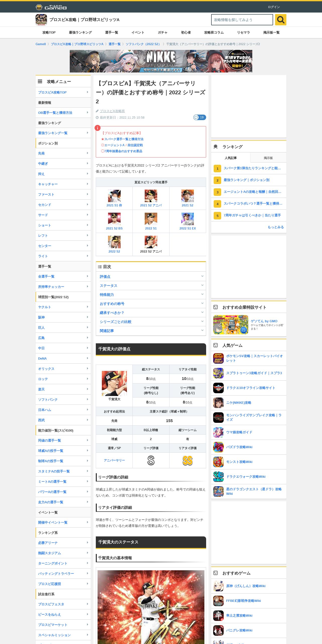
Task: Open 攻略班コラム in navigation bar
Action: pyautogui.click(x=214, y=33)
